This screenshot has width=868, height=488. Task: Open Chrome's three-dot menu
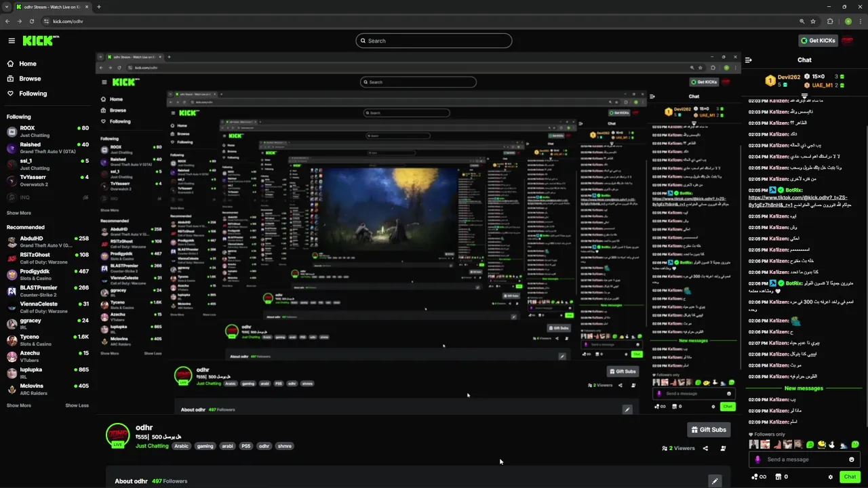point(861,21)
